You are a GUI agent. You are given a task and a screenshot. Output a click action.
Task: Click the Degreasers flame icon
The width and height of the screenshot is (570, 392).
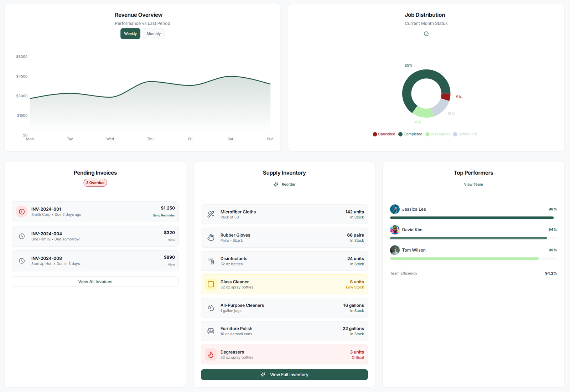pos(211,355)
